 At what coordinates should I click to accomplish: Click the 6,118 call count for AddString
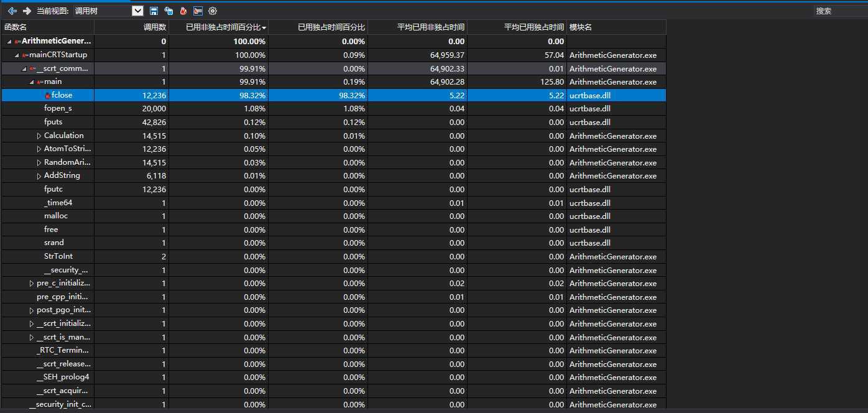click(156, 176)
